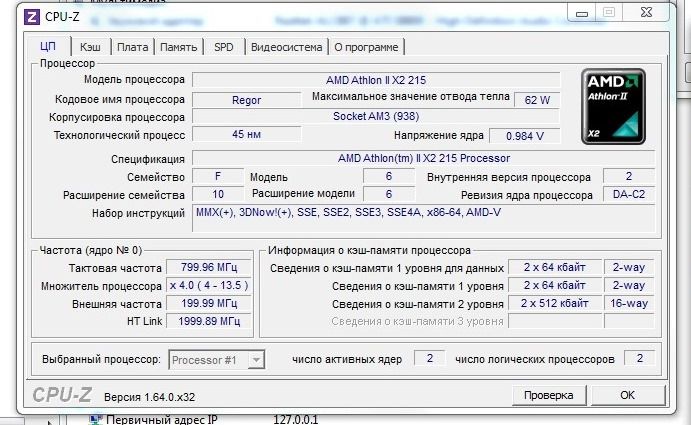Image resolution: width=691 pixels, height=425 pixels.
Task: Click the AMD Athlon II X2 logo
Action: click(613, 106)
